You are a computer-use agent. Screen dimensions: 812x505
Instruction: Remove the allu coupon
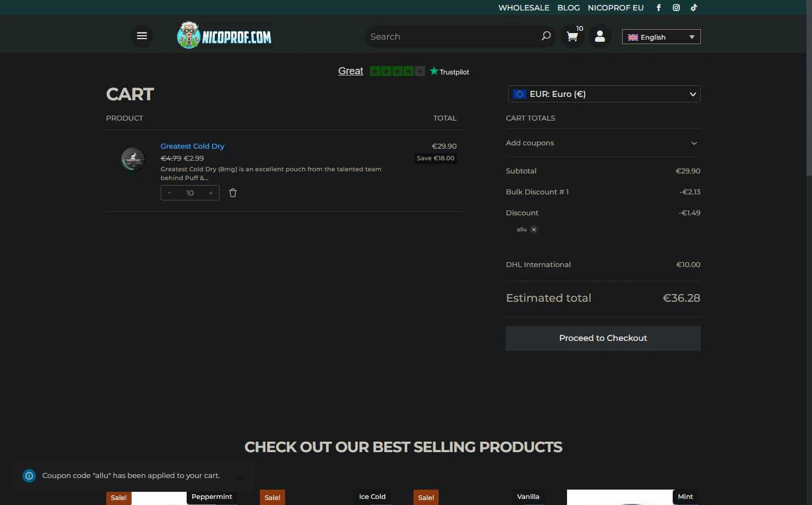click(x=534, y=230)
